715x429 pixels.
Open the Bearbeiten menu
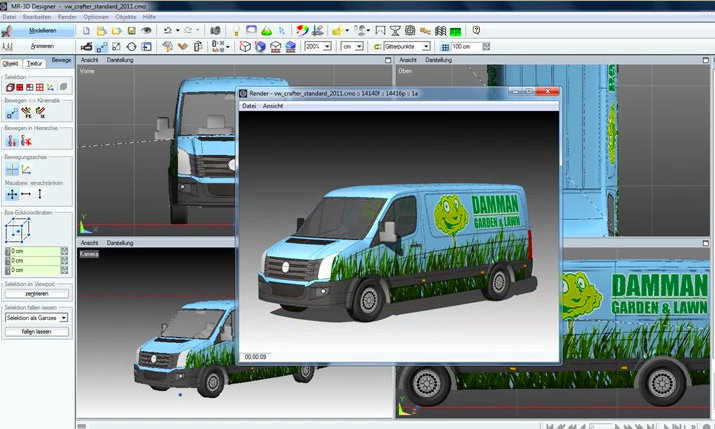pos(37,17)
